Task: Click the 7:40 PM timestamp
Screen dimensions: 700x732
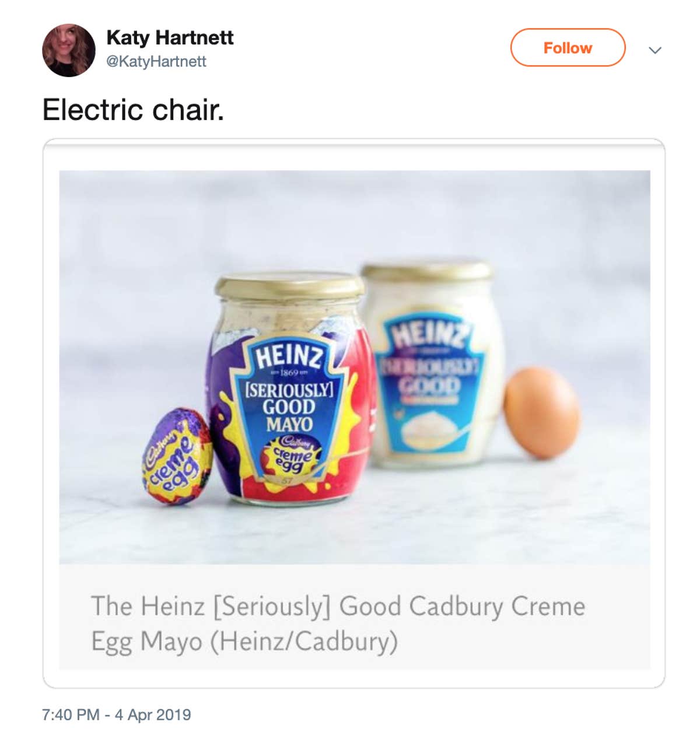Action: pyautogui.click(x=71, y=715)
